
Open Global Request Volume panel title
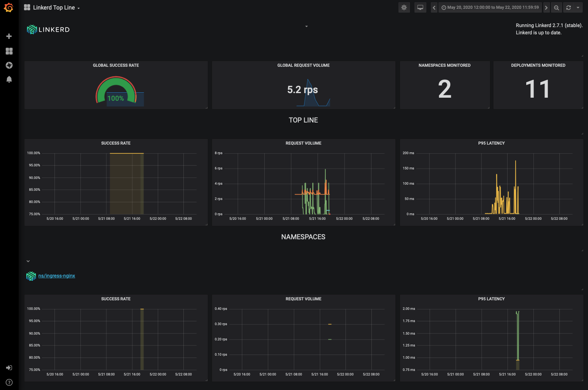point(304,65)
